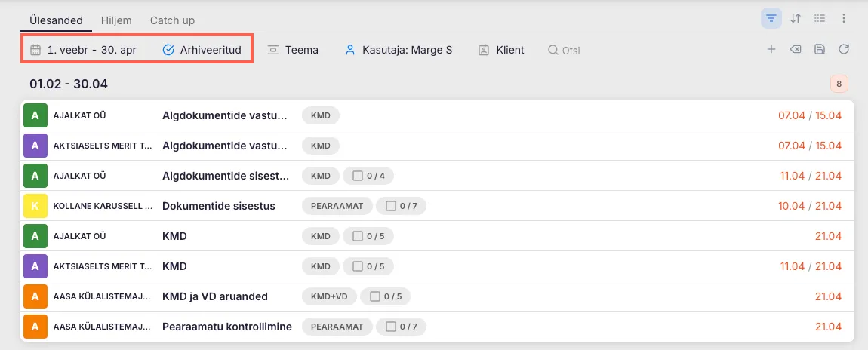Screen dimensions: 868x350
Task: Open the three-dot more options menu
Action: [x=844, y=19]
